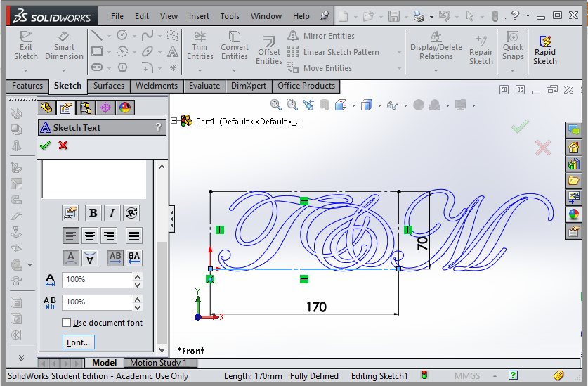The width and height of the screenshot is (588, 386).
Task: Open Display/Delete Relations
Action: point(436,46)
